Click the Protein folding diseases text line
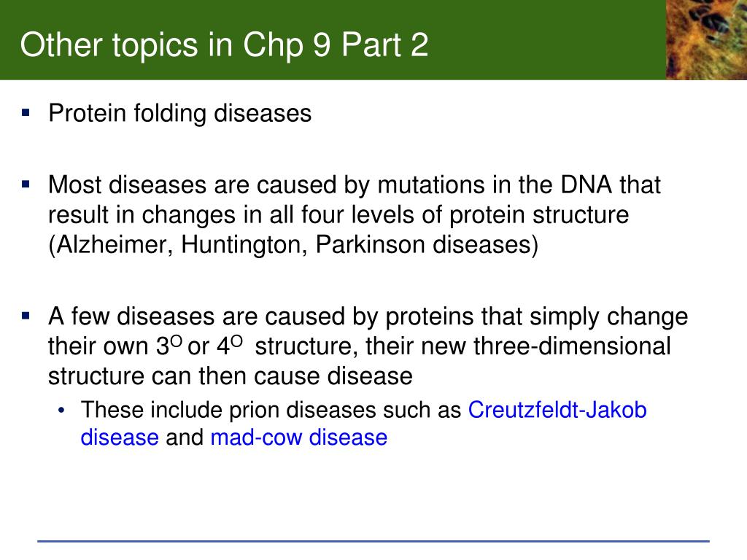This screenshot has height=560, width=747. click(x=179, y=114)
